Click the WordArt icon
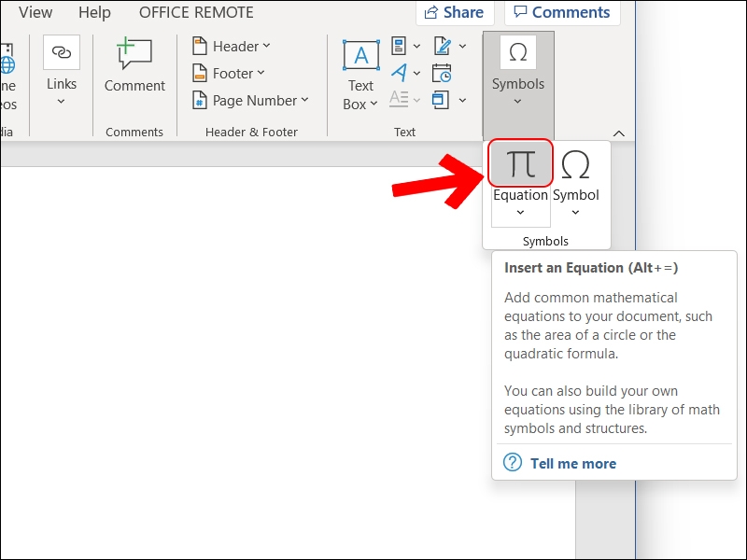 coord(399,73)
